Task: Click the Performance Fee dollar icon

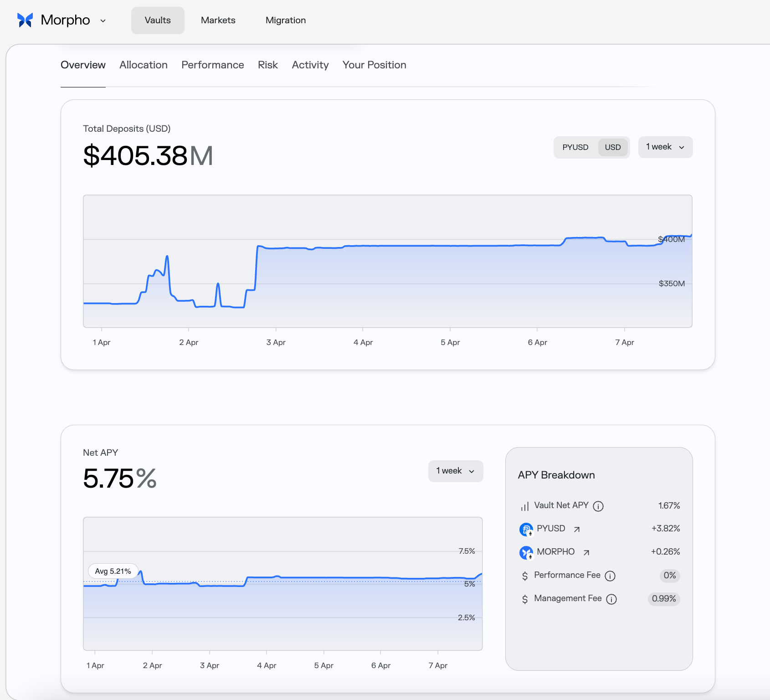Action: point(525,576)
